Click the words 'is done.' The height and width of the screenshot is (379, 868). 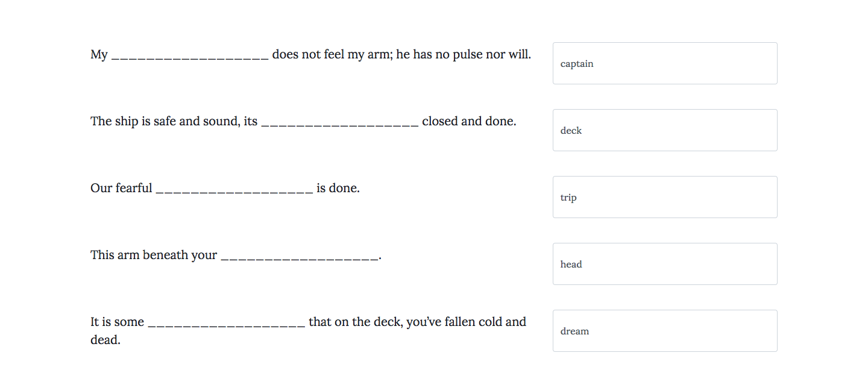click(x=338, y=188)
